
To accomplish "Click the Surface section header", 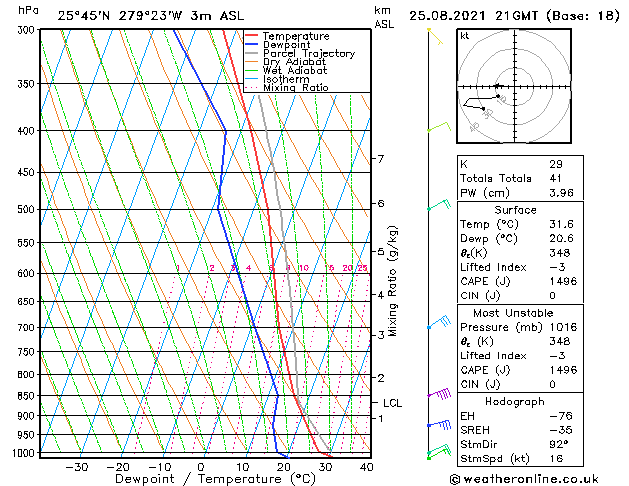I will 514,211.
